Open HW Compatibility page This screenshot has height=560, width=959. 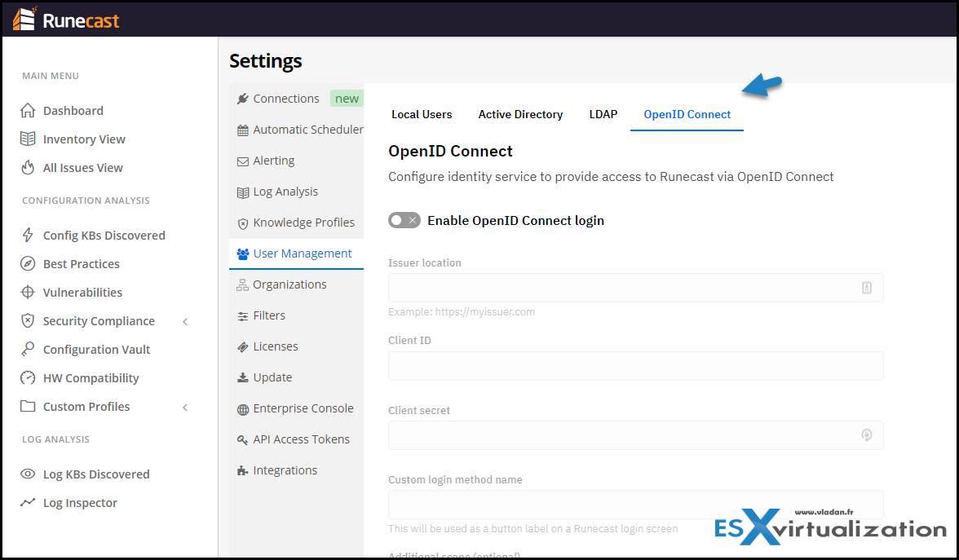[91, 378]
